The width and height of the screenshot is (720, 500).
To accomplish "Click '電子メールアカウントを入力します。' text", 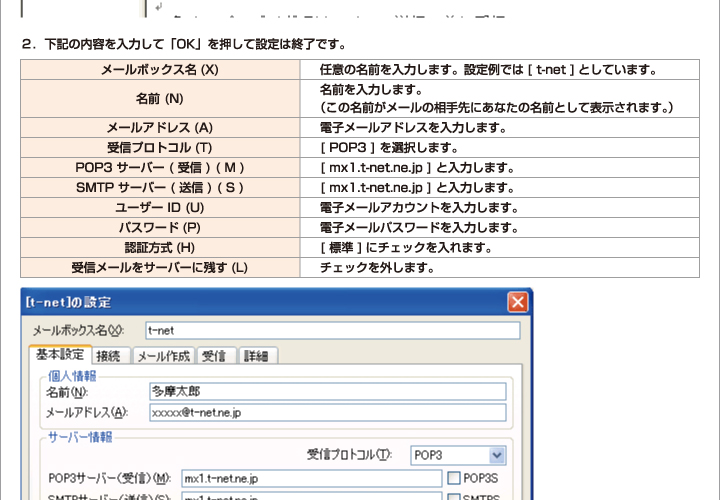I will [419, 208].
